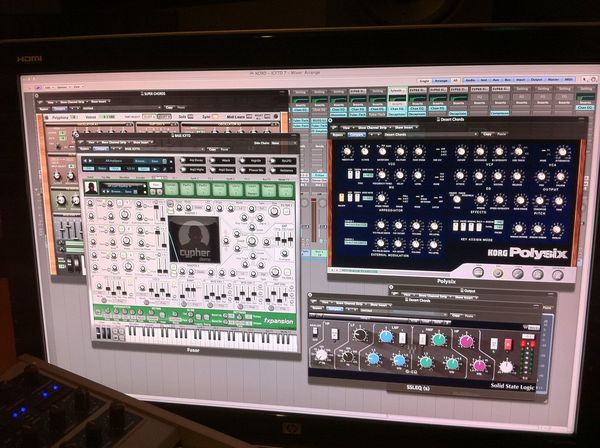Click the Polysix VCA attenuator knob
Image resolution: width=600 pixels, height=448 pixels.
pos(562,152)
